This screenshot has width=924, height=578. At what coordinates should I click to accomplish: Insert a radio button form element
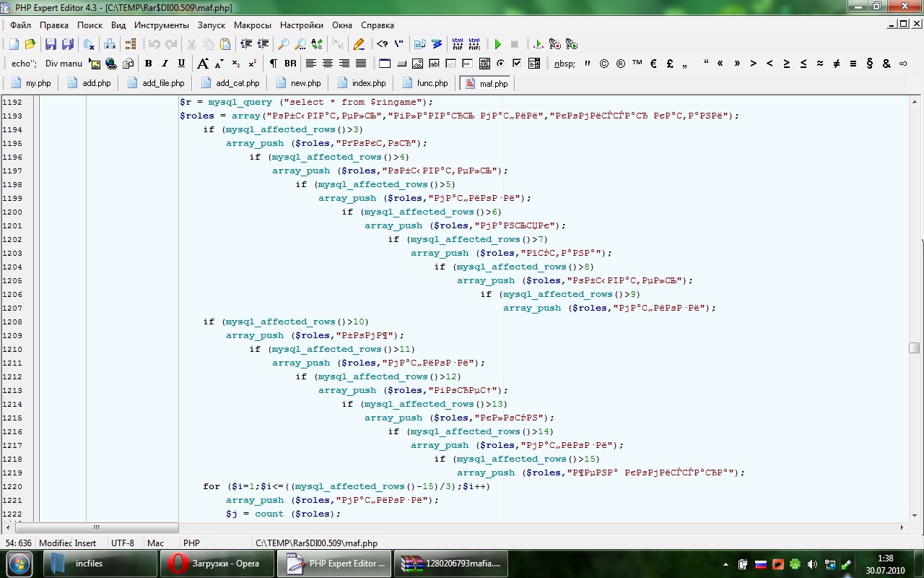pyautogui.click(x=500, y=64)
